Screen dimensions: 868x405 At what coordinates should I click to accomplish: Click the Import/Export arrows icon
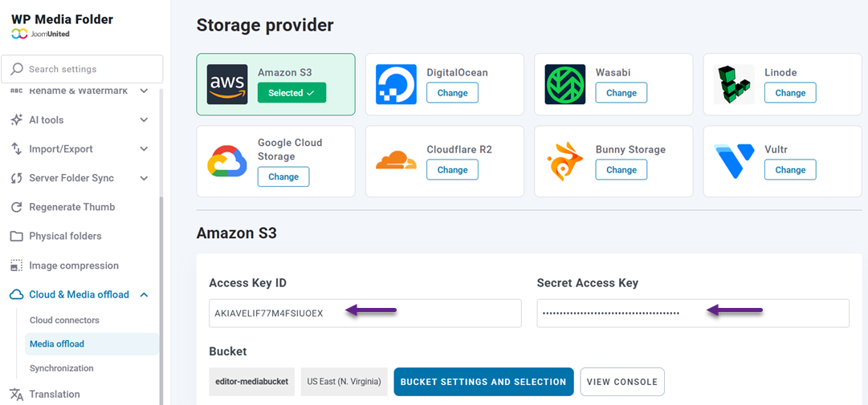click(17, 148)
